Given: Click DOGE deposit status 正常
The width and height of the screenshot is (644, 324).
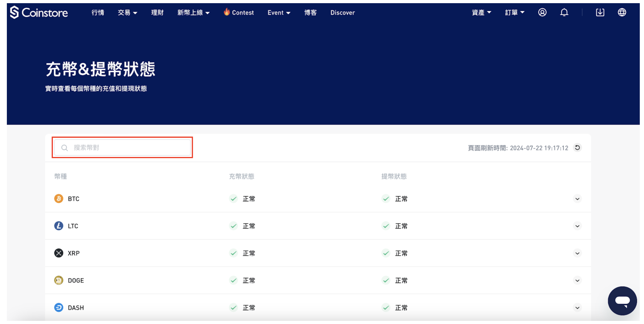Looking at the screenshot, I should point(249,281).
